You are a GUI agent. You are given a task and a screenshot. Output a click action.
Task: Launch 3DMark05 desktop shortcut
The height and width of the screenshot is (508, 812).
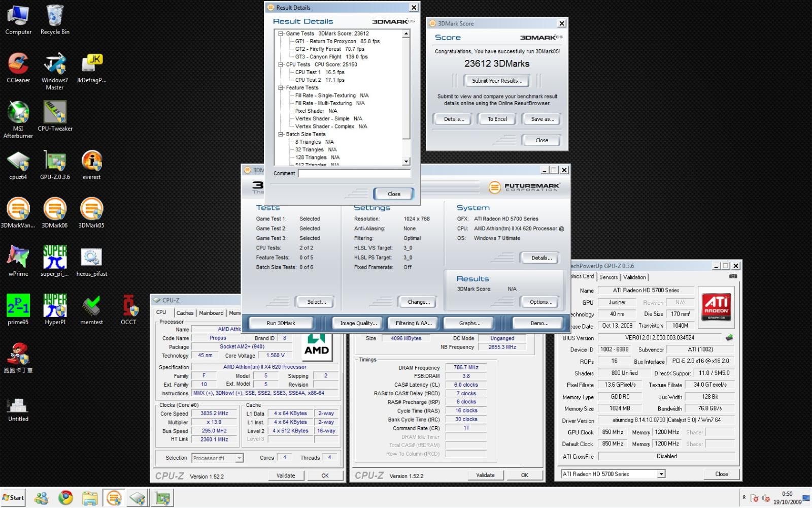click(x=91, y=212)
